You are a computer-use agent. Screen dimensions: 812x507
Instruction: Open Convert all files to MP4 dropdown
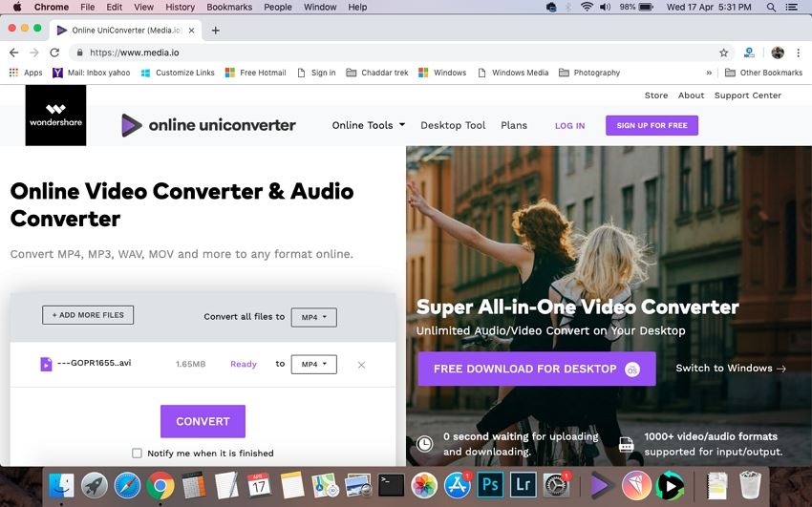[314, 317]
